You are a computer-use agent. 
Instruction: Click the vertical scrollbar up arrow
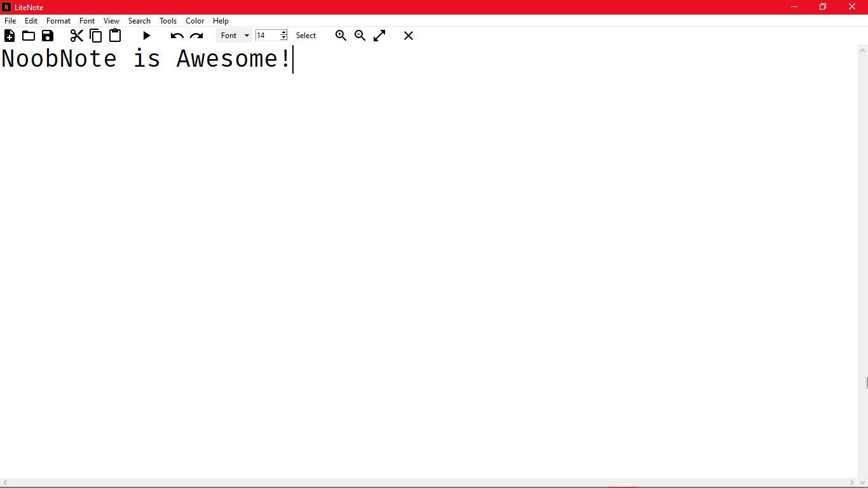point(863,50)
